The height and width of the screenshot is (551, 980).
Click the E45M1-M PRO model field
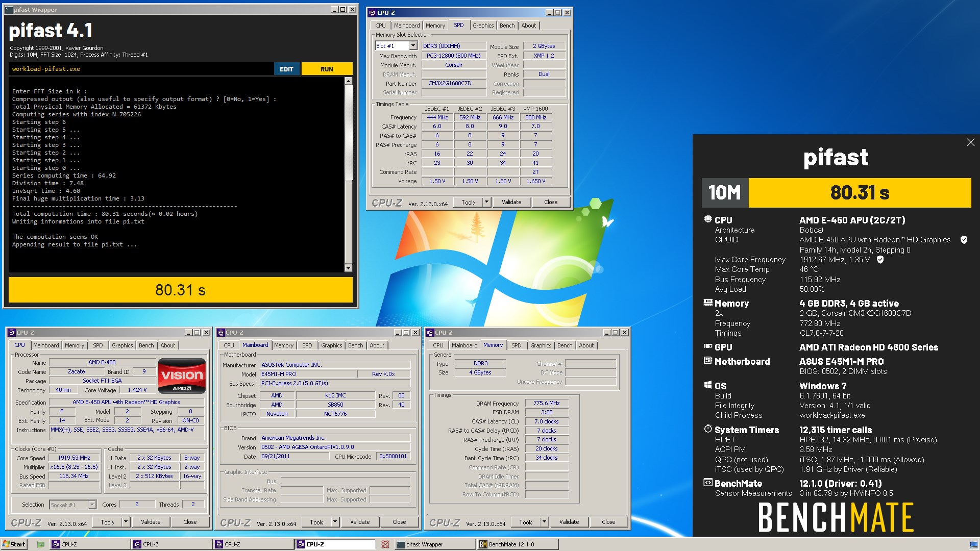[308, 374]
